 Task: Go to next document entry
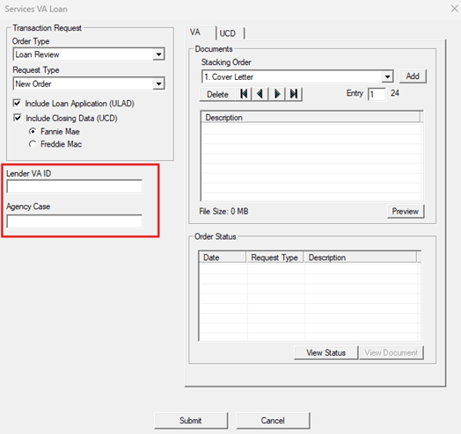click(x=277, y=94)
